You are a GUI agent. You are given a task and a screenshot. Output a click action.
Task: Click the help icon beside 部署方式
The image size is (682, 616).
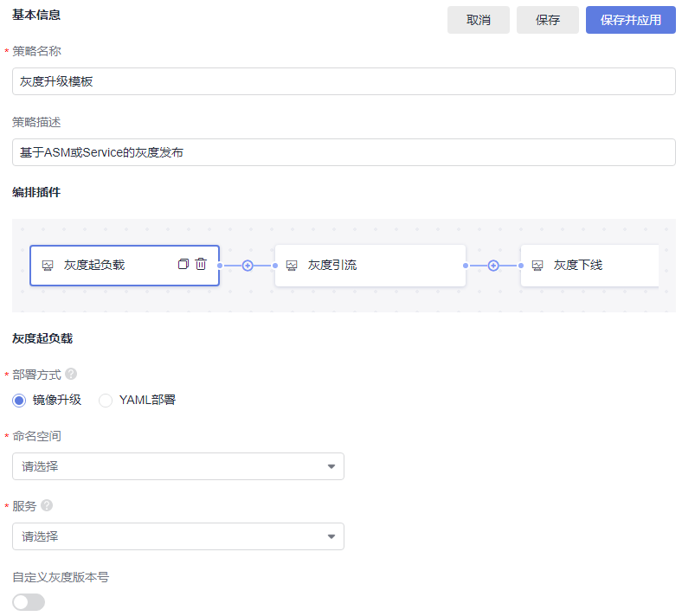(x=71, y=375)
